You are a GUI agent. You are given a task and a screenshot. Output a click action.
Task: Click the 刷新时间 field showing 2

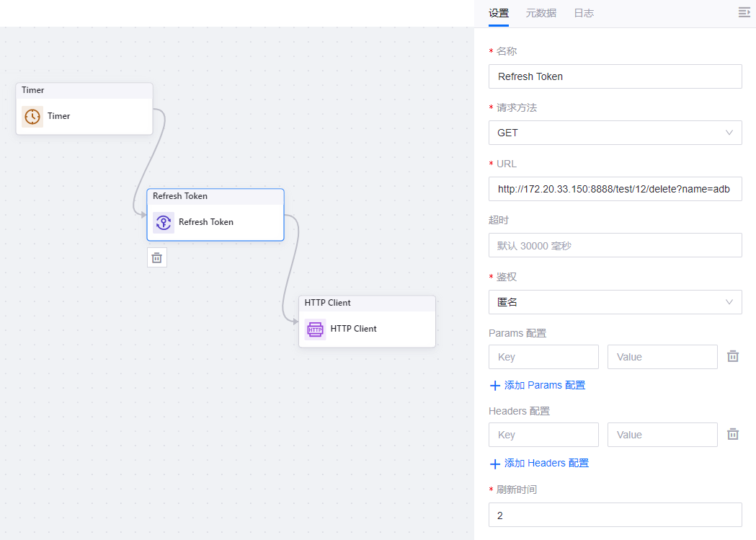615,515
